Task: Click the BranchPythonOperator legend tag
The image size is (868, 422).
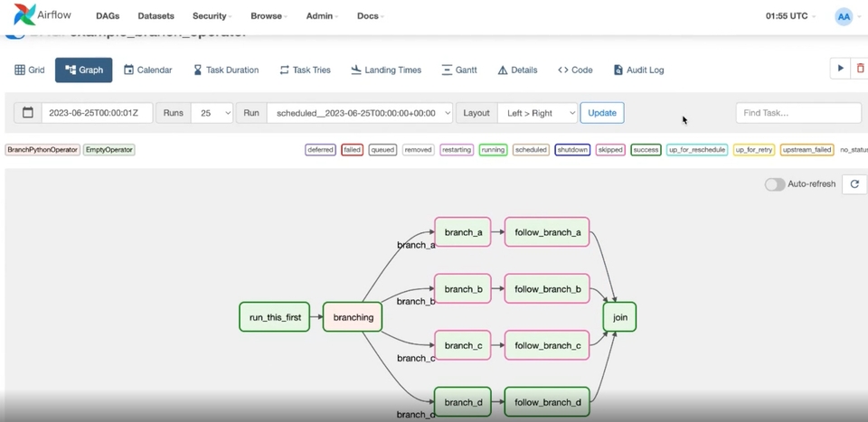Action: (x=42, y=150)
